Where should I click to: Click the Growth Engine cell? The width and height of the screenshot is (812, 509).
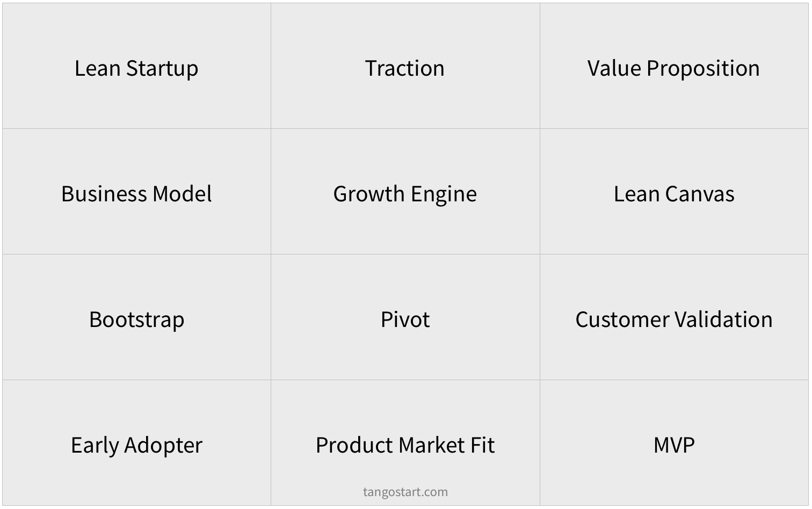(x=405, y=192)
